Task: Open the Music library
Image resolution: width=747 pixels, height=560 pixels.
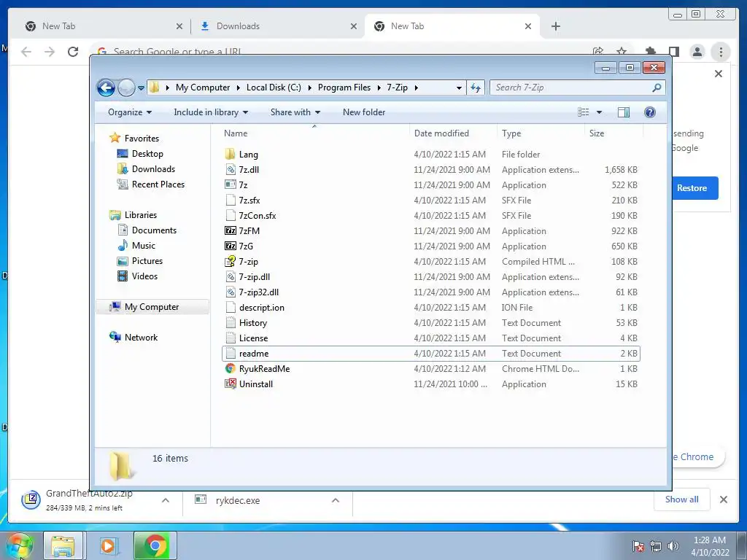Action: (x=144, y=246)
